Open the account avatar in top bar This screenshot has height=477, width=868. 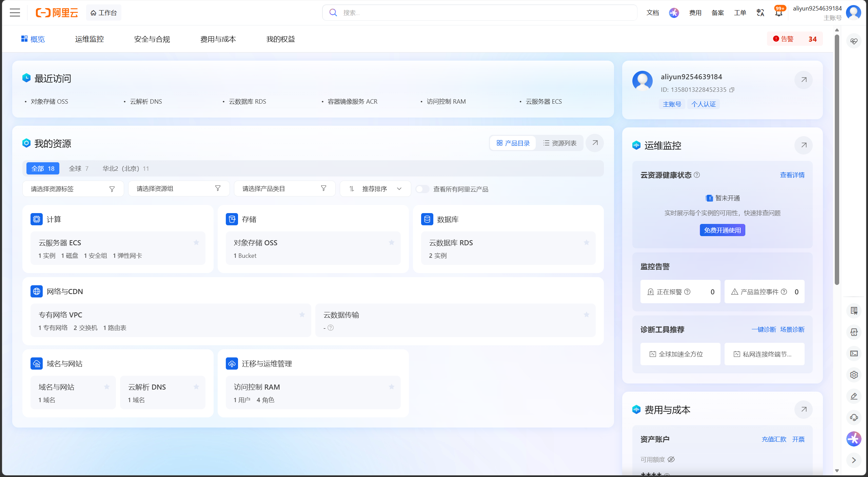[x=853, y=13]
